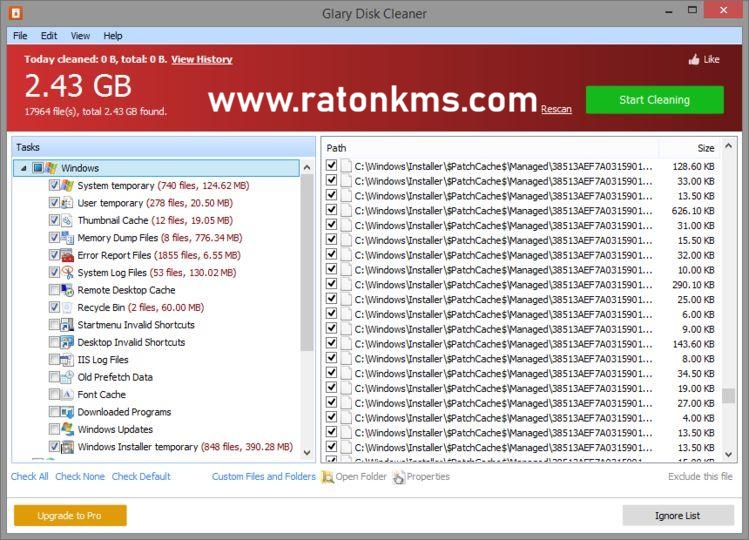
Task: Click the Windows category flag icon
Action: tap(51, 168)
